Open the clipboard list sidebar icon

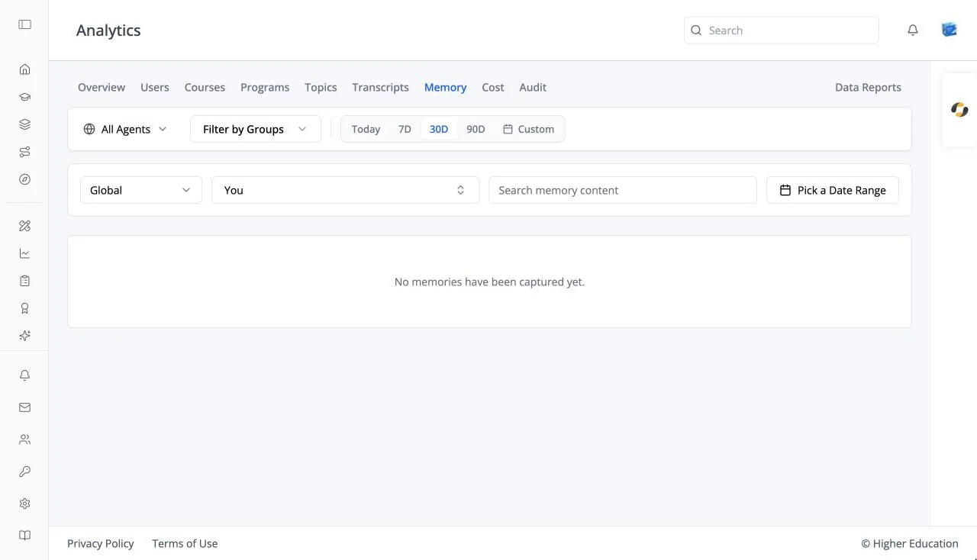24,281
